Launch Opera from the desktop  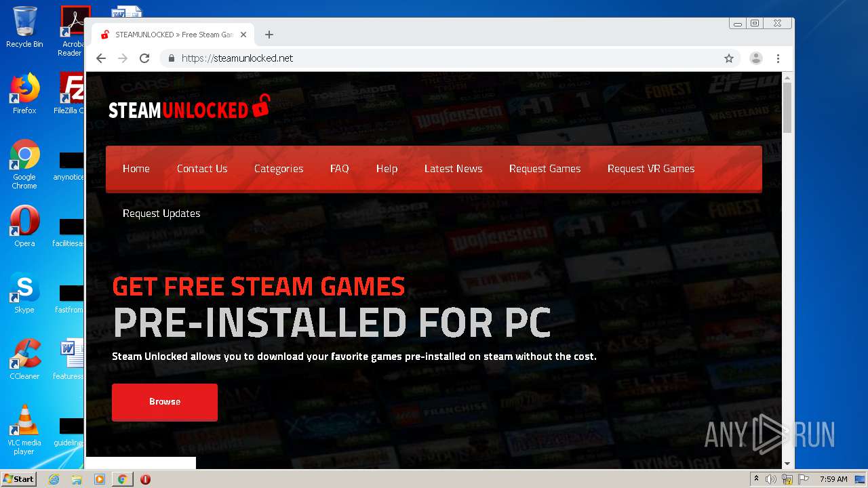(24, 226)
